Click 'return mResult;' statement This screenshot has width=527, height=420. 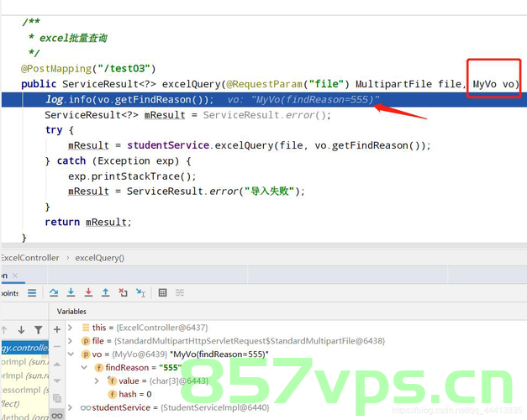(x=88, y=222)
